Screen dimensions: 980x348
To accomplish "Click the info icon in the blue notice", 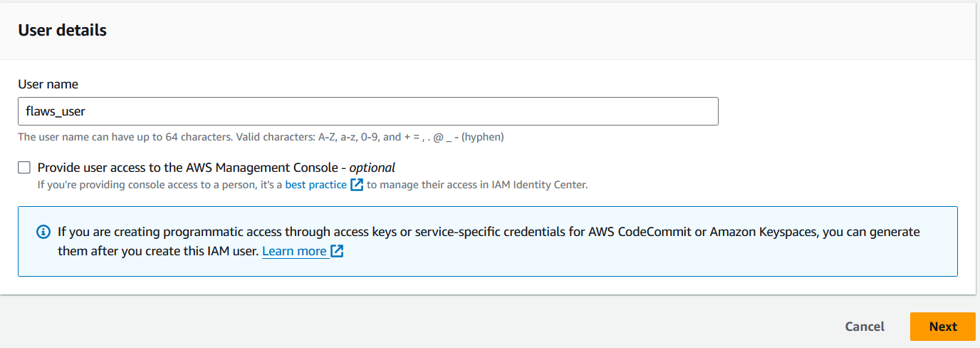I will tap(43, 232).
